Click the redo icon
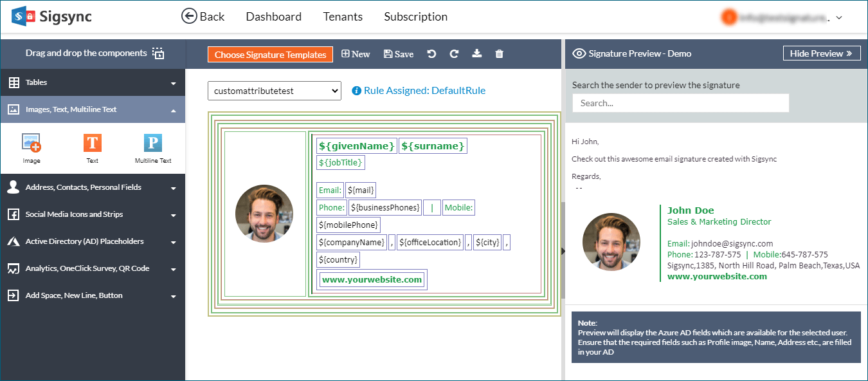868x381 pixels. pyautogui.click(x=454, y=54)
